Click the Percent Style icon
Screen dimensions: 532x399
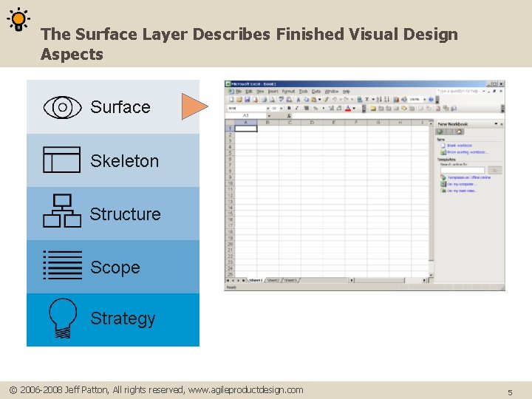(316, 108)
